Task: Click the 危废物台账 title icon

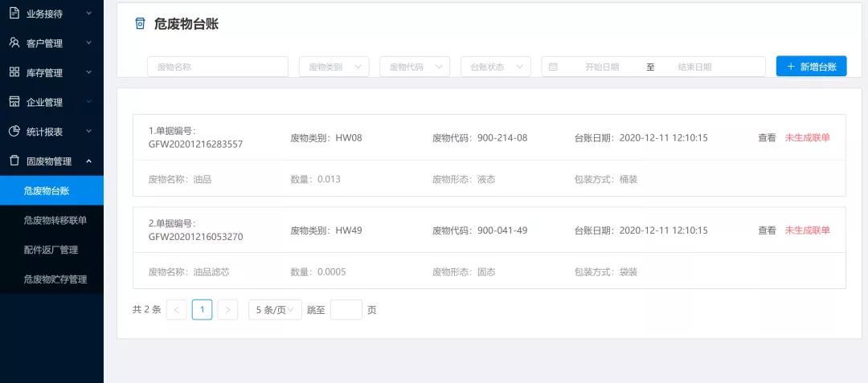Action: coord(140,24)
